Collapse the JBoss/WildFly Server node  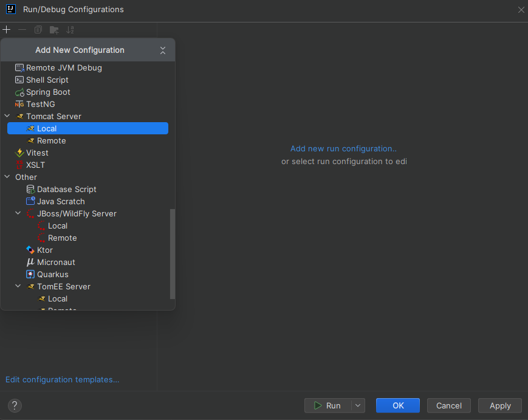coord(18,213)
